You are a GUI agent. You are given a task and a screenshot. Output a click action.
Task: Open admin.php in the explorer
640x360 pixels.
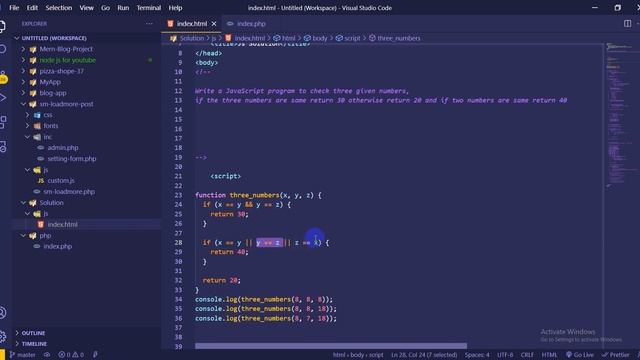[87, 148]
